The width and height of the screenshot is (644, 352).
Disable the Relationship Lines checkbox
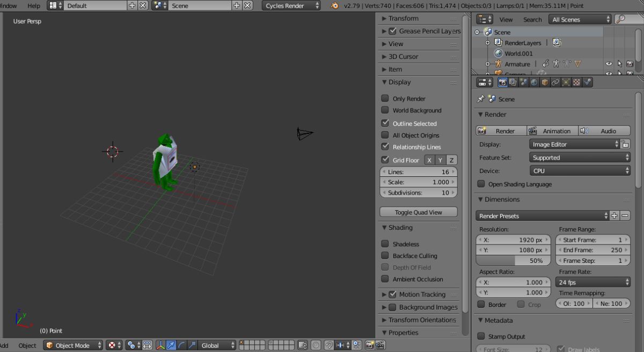(385, 146)
